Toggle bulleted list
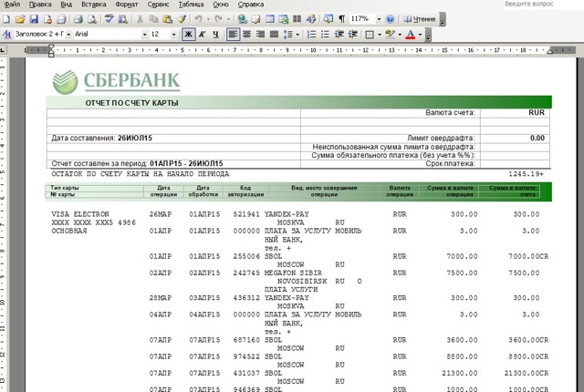584x392 pixels. pyautogui.click(x=325, y=35)
